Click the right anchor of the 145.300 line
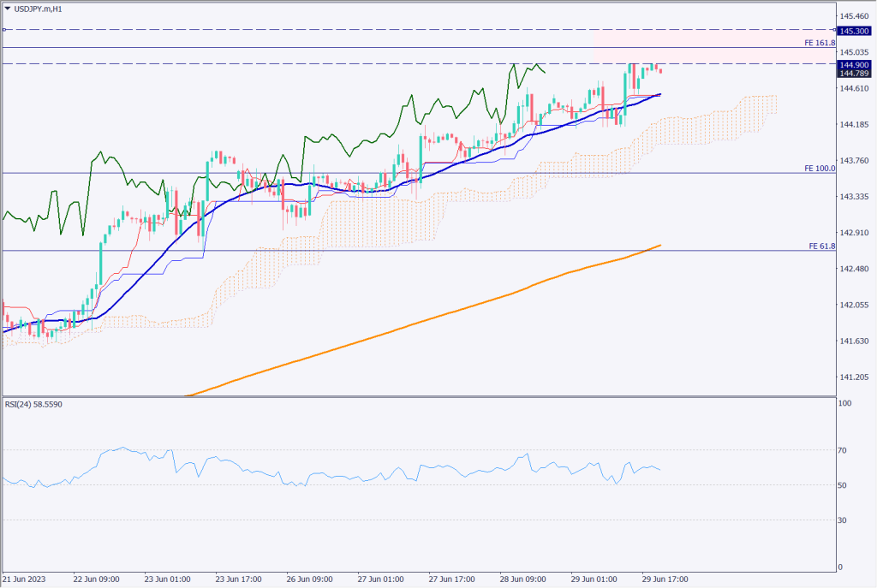The width and height of the screenshot is (877, 588). point(835,30)
